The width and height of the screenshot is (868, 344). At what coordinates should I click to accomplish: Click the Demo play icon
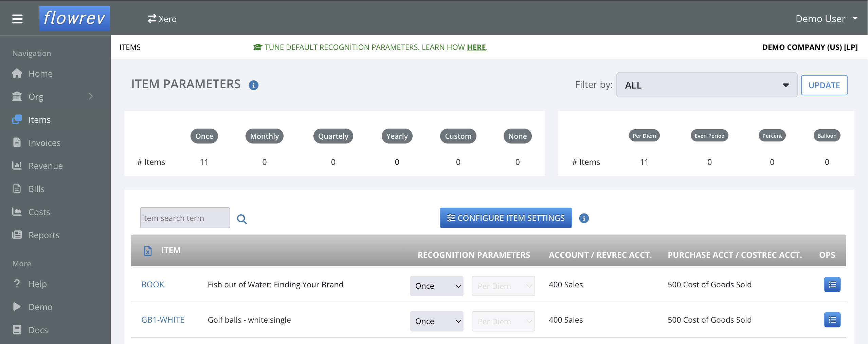click(x=17, y=307)
